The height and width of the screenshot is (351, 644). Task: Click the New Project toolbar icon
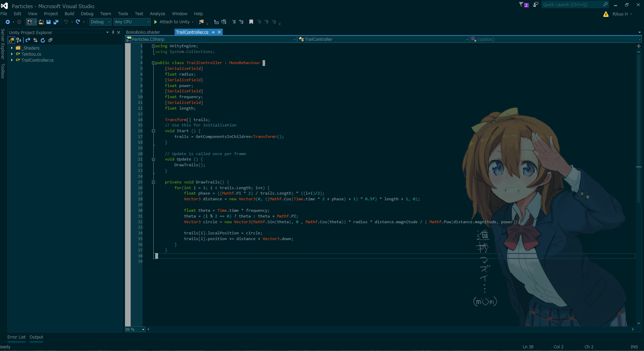tap(30, 22)
